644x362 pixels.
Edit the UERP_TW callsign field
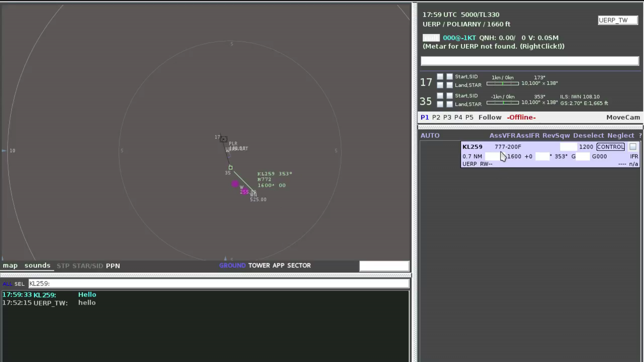click(x=618, y=20)
